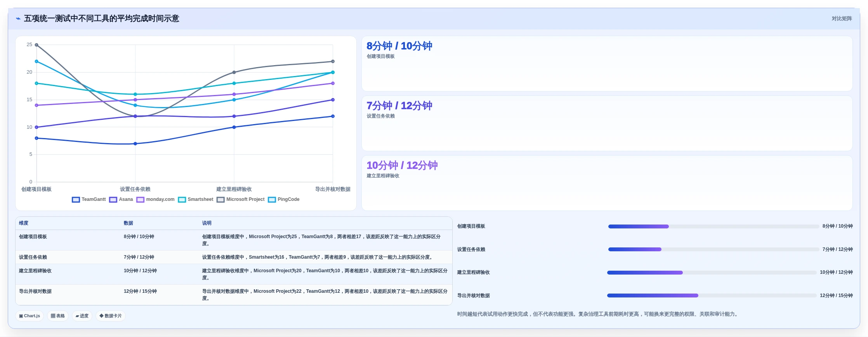Click the Asana legend label
868x337 pixels.
126,199
